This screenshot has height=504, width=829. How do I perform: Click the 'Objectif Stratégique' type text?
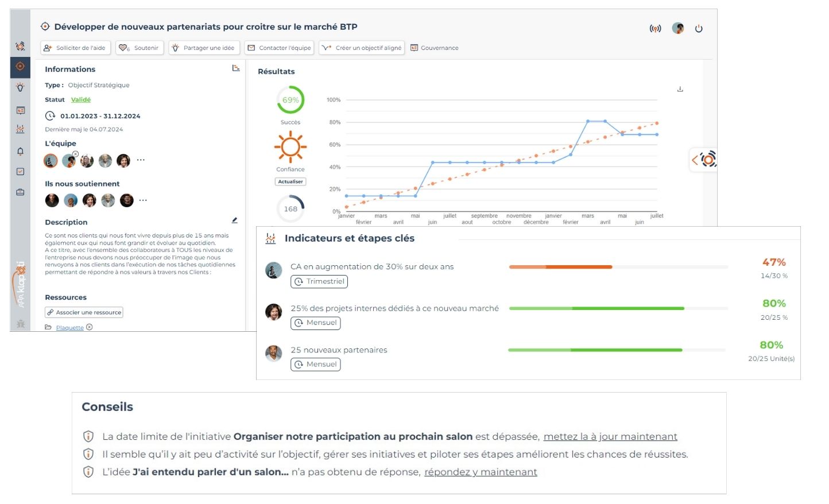(x=99, y=85)
